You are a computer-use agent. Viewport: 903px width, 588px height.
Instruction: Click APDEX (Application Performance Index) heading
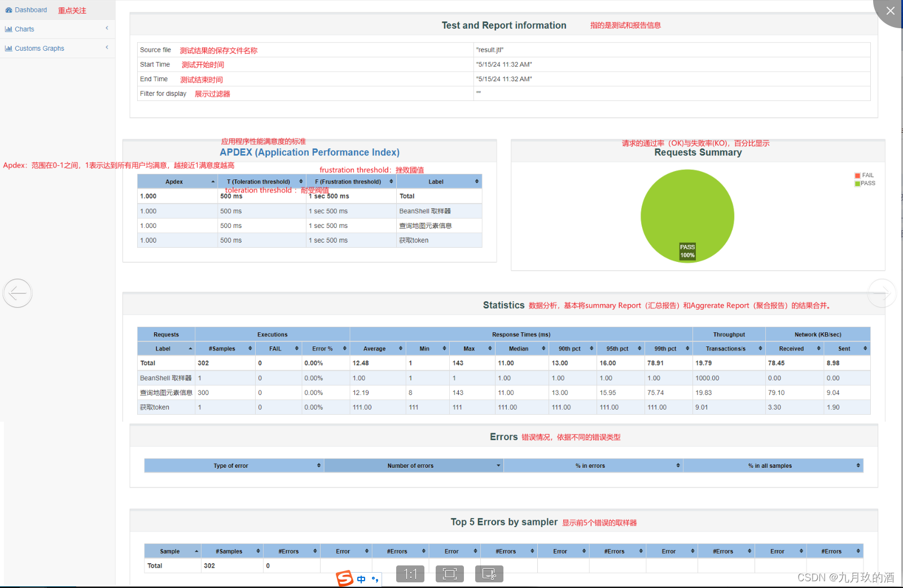pos(310,152)
